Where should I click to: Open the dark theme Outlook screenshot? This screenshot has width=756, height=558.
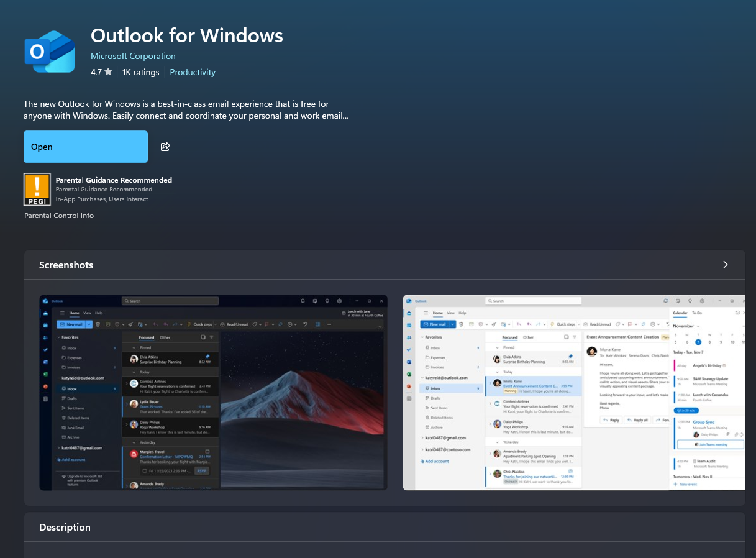(213, 392)
